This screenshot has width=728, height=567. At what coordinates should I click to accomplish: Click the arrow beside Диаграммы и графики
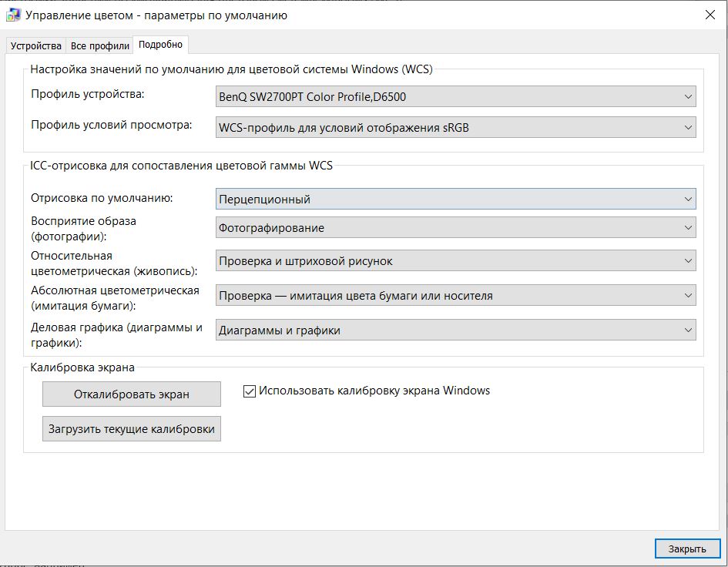688,330
